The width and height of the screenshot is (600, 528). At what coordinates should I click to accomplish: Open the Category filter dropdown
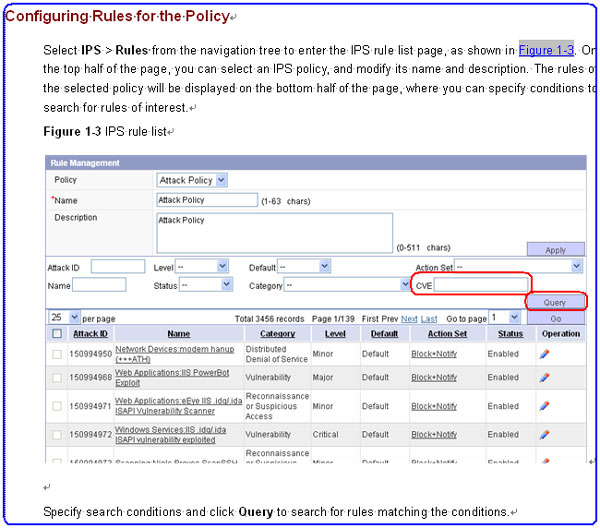tap(347, 285)
